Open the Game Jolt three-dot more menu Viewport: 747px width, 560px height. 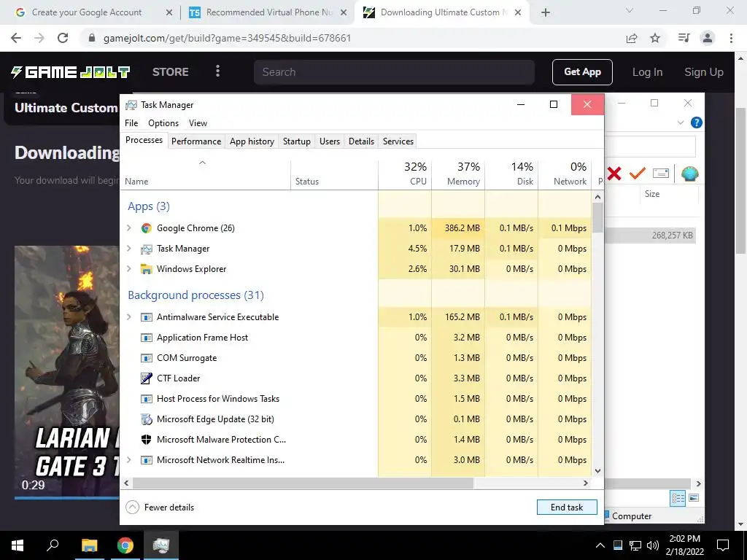click(x=217, y=71)
